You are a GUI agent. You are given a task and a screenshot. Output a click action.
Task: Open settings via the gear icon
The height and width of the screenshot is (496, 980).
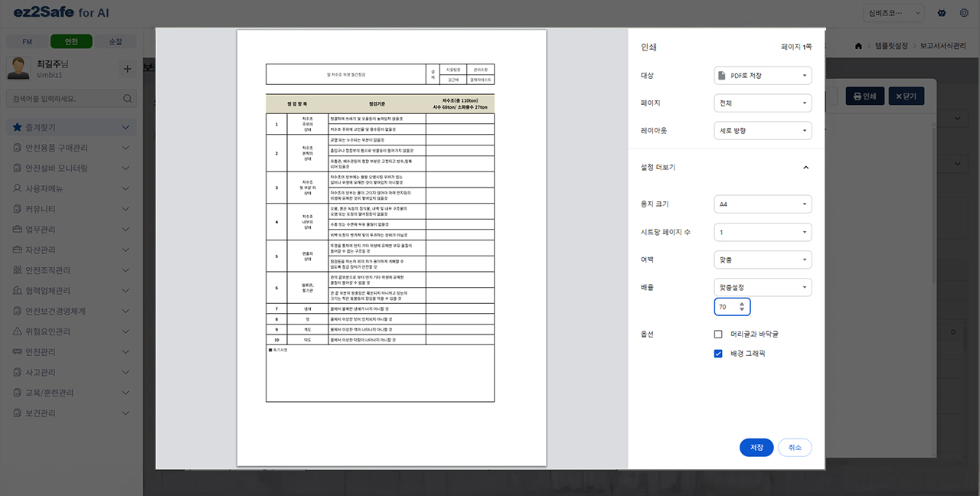pos(962,13)
